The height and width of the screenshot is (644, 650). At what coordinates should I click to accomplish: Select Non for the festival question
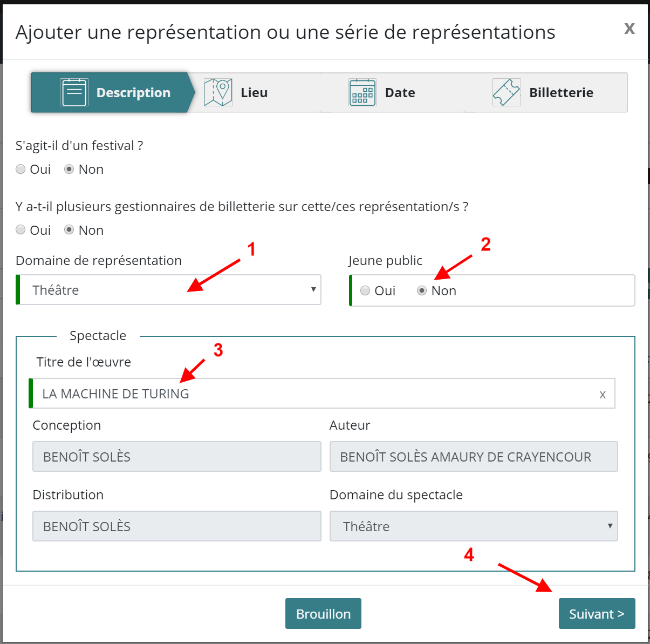tap(69, 170)
